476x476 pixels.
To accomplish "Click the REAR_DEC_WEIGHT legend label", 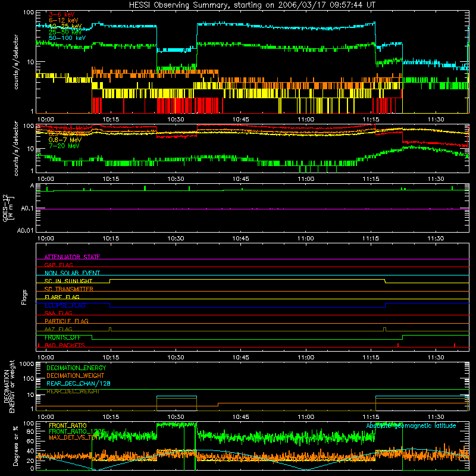I will click(x=73, y=392).
